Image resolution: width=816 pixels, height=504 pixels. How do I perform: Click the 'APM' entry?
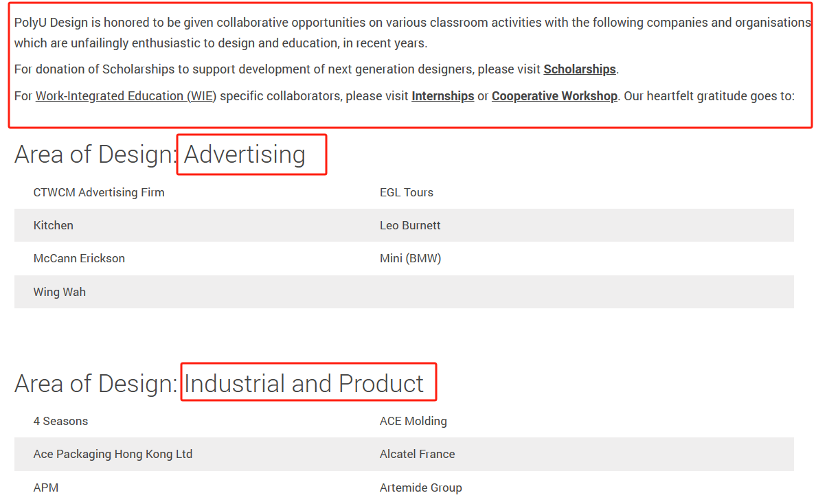click(x=46, y=488)
